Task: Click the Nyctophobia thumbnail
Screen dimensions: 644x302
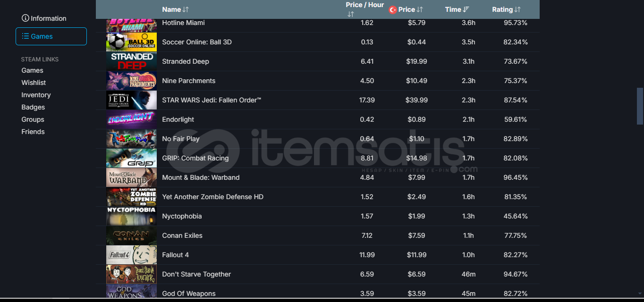Action: click(x=131, y=216)
